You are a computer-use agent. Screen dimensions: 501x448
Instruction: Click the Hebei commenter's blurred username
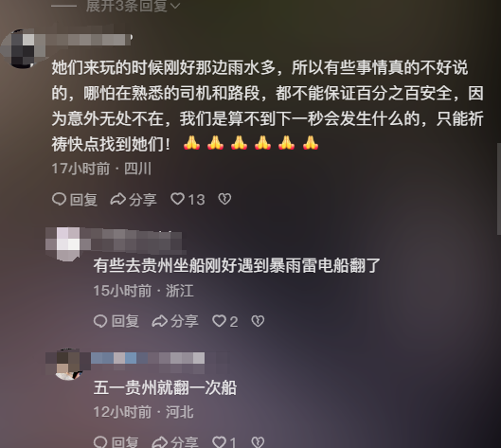pyautogui.click(x=148, y=359)
